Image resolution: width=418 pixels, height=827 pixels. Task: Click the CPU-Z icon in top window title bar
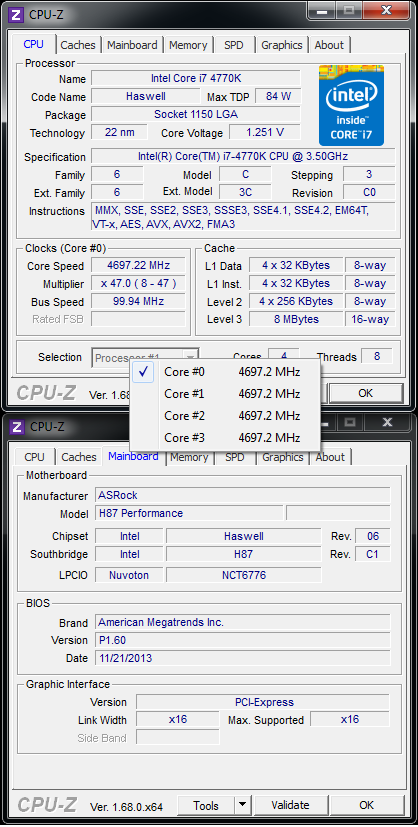(x=17, y=14)
